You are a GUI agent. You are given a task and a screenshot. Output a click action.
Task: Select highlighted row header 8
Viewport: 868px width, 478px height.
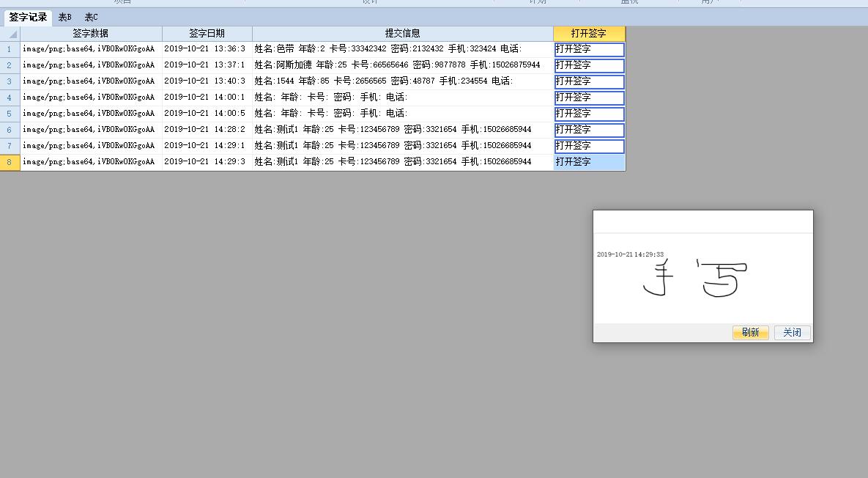10,162
